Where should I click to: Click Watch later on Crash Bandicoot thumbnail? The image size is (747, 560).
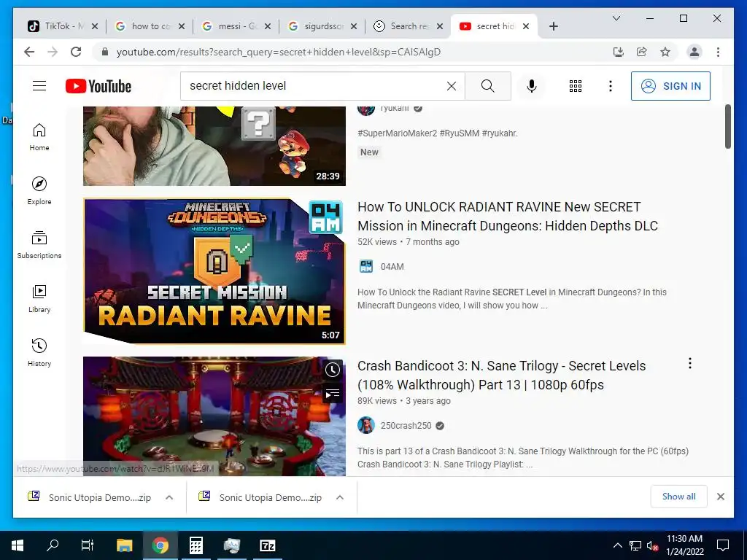pyautogui.click(x=333, y=370)
